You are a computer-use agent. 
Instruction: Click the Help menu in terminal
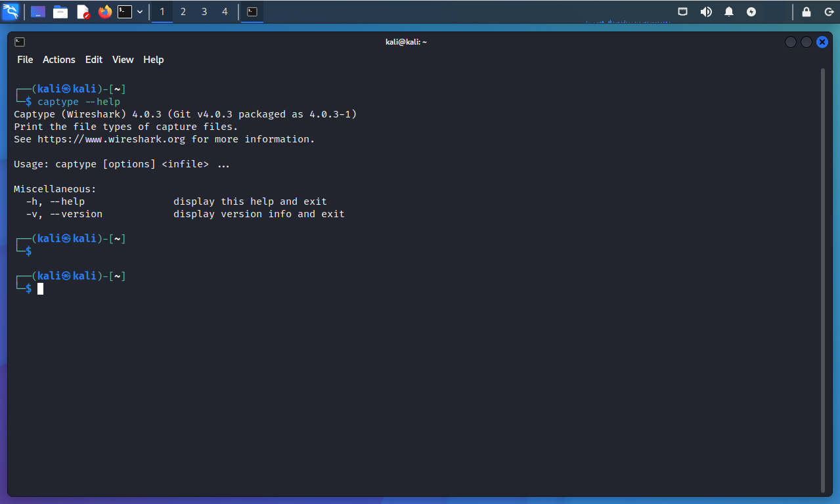pyautogui.click(x=153, y=60)
